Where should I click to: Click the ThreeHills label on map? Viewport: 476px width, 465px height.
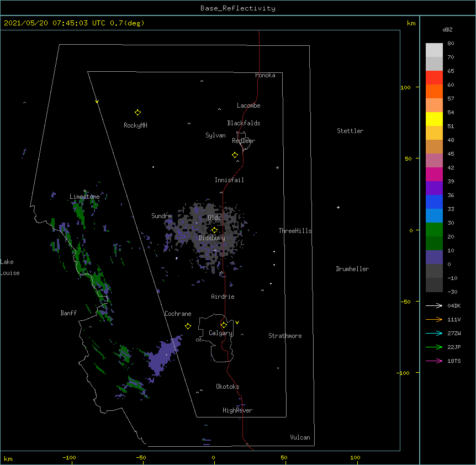[x=295, y=231]
